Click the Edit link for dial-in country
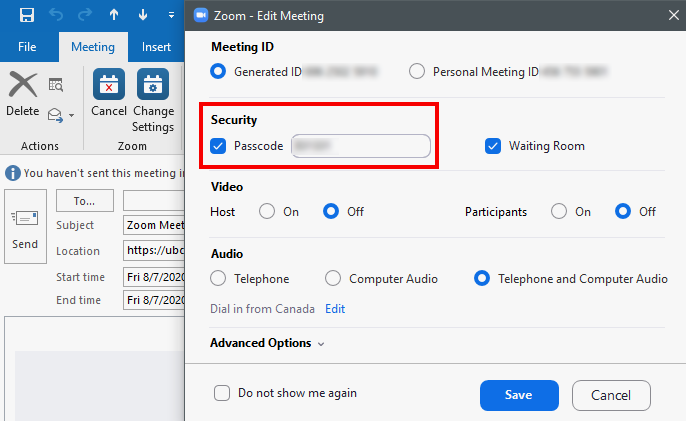The width and height of the screenshot is (686, 421). (335, 309)
